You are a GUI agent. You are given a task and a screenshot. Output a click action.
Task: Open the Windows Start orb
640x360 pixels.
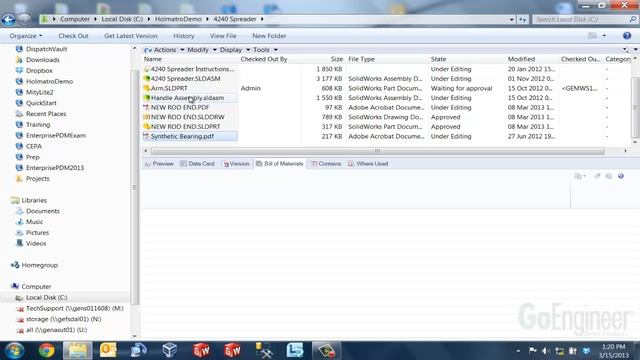coord(15,351)
